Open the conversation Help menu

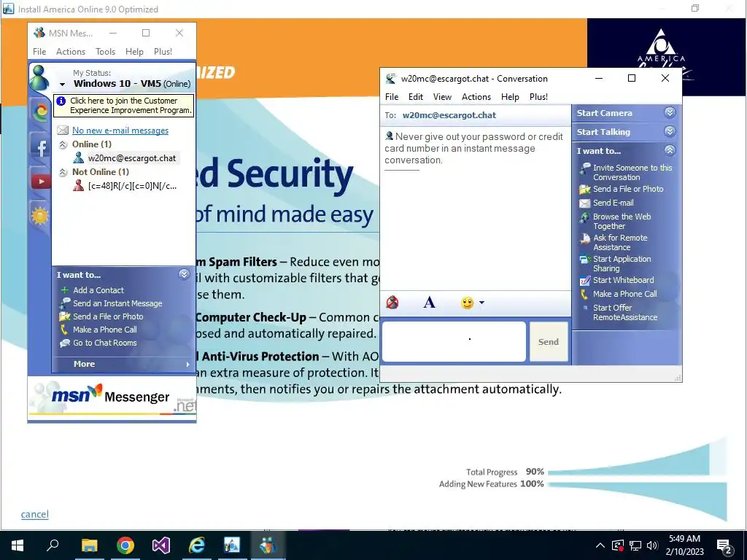[x=510, y=97]
